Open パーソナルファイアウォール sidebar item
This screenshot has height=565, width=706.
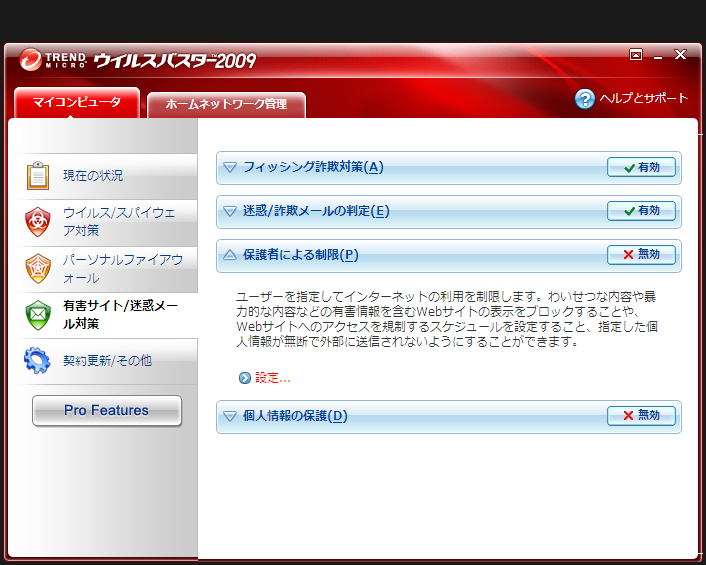tap(109, 269)
